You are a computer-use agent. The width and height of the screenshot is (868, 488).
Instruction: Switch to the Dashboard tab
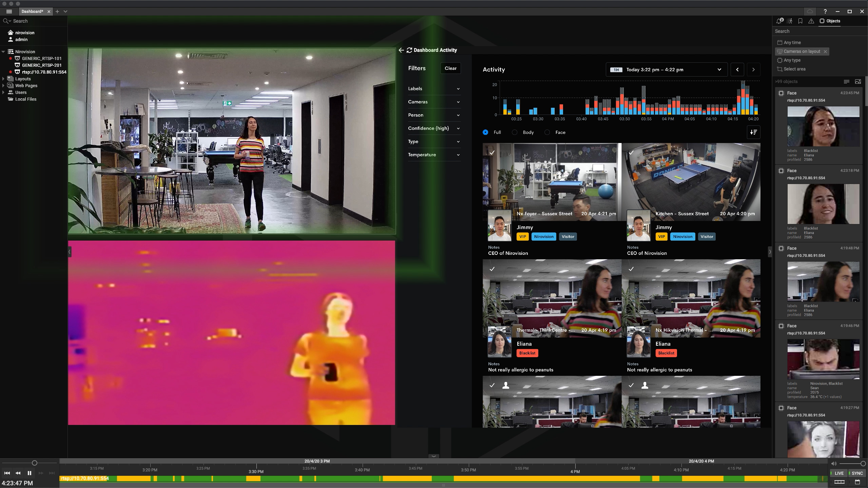coord(32,11)
